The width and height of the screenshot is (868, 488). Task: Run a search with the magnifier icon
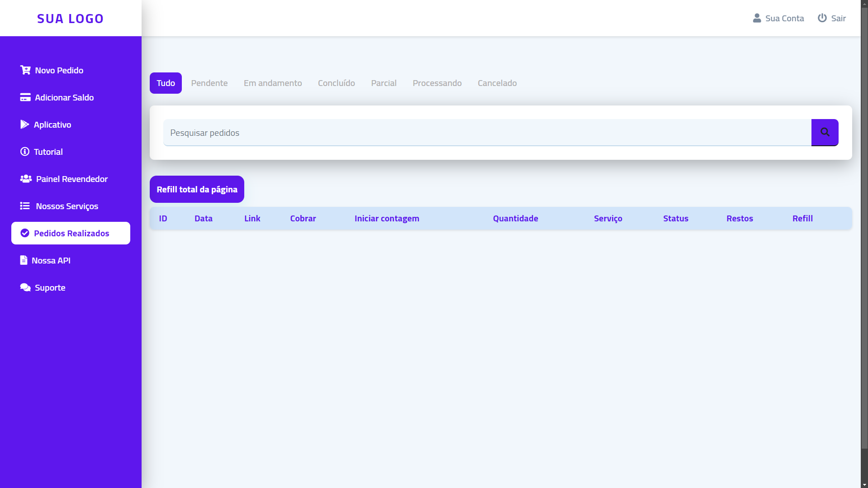[x=825, y=132]
